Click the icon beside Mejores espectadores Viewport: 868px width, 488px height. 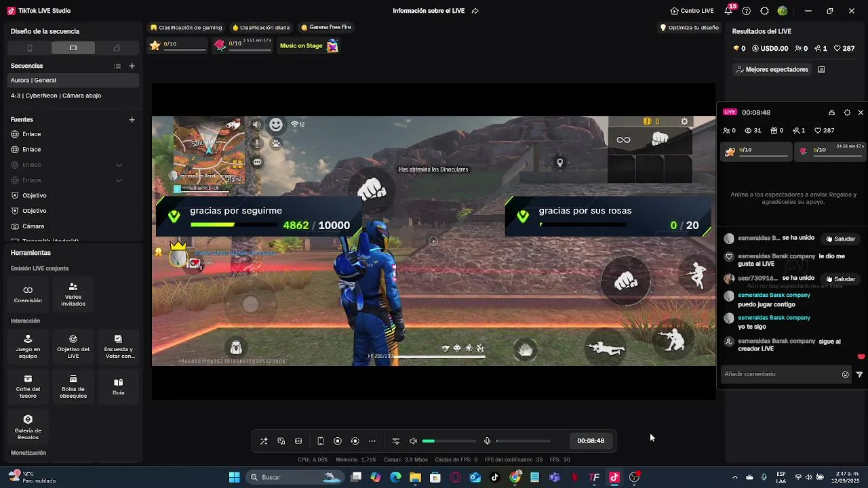[821, 69]
